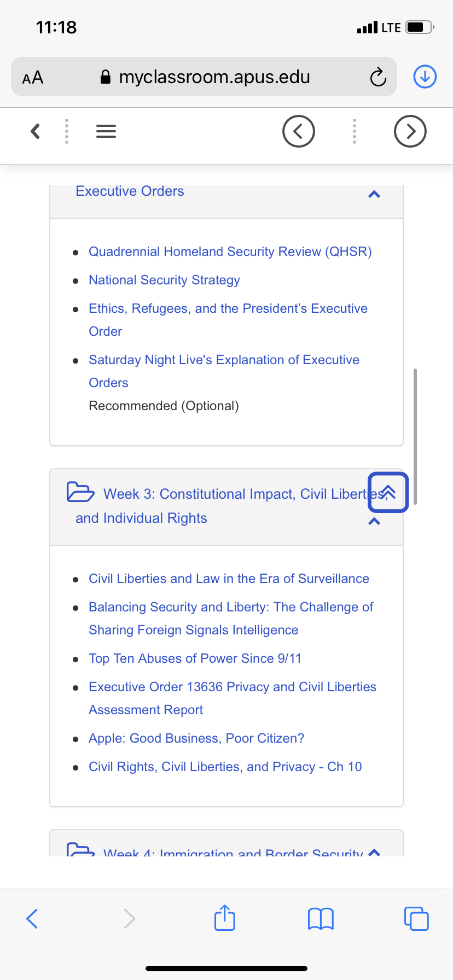Open Safari bookmarks book icon
The width and height of the screenshot is (453, 980).
(321, 919)
